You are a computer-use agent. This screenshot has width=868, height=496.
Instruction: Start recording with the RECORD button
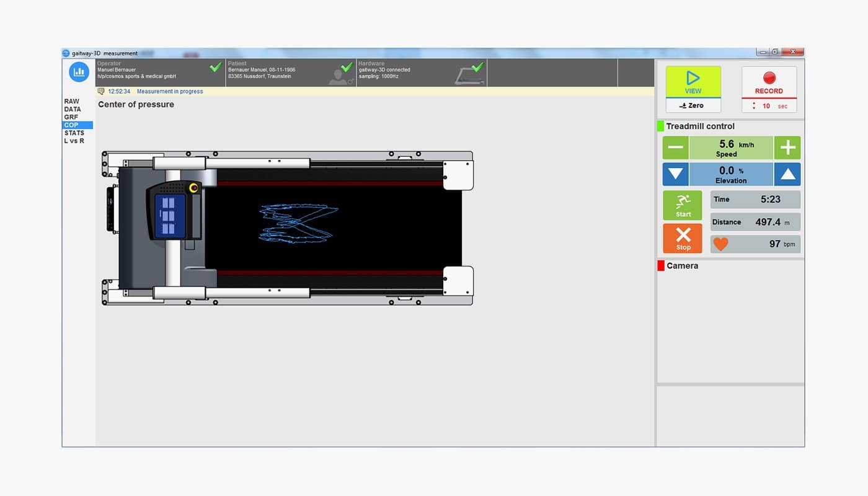[x=769, y=82]
